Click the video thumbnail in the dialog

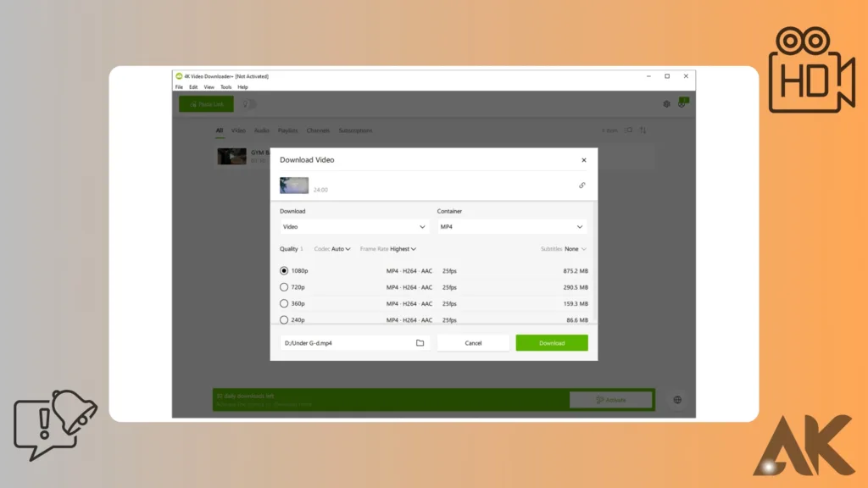pos(294,186)
